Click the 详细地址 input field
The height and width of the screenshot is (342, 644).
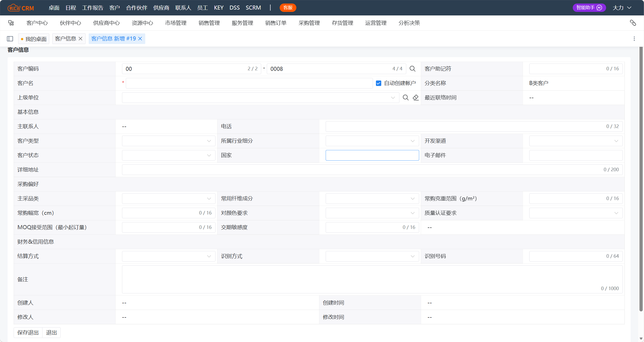click(x=372, y=170)
